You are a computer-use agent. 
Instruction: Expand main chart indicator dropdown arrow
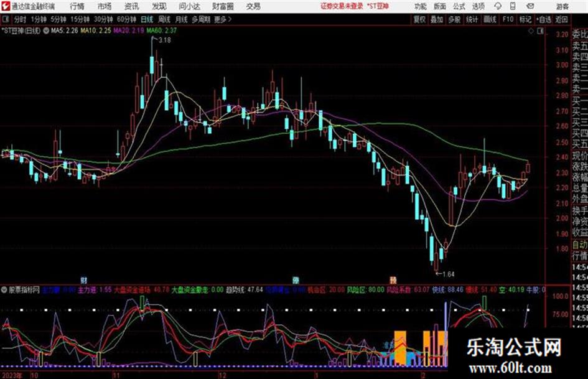click(46, 30)
